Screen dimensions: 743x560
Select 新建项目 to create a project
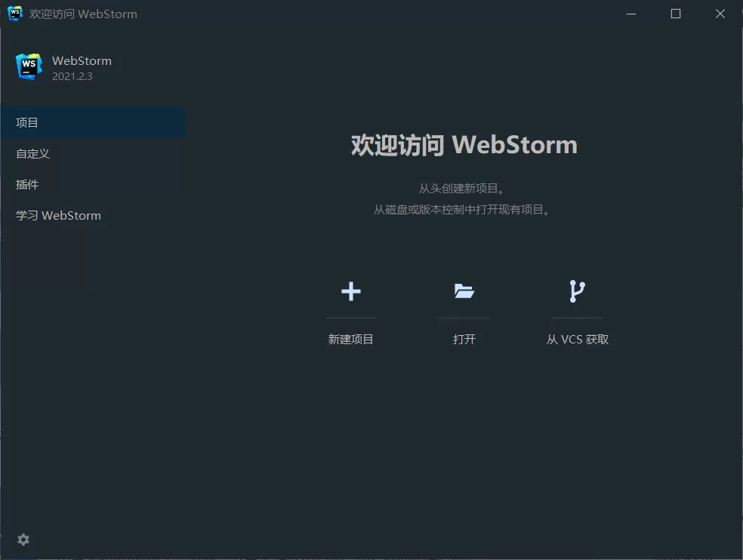pyautogui.click(x=351, y=339)
